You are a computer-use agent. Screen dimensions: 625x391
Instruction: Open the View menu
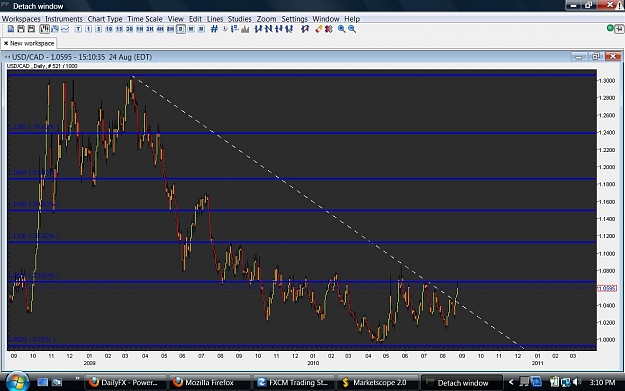175,19
